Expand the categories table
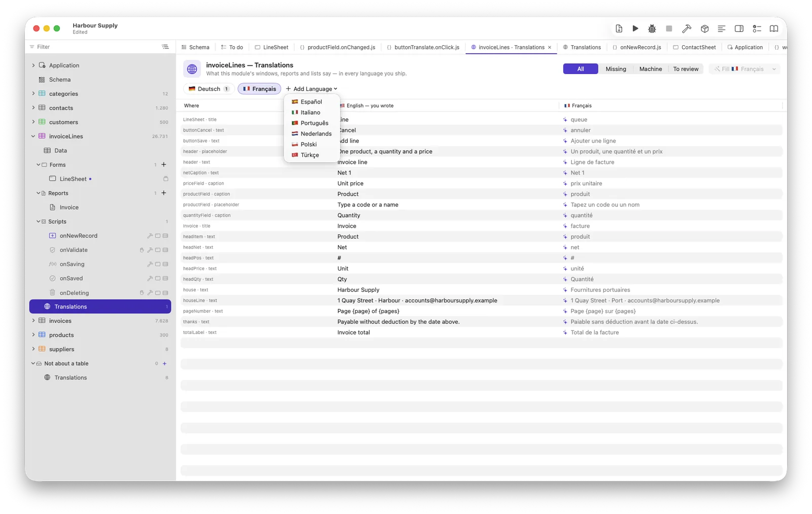812x514 pixels. coord(33,93)
